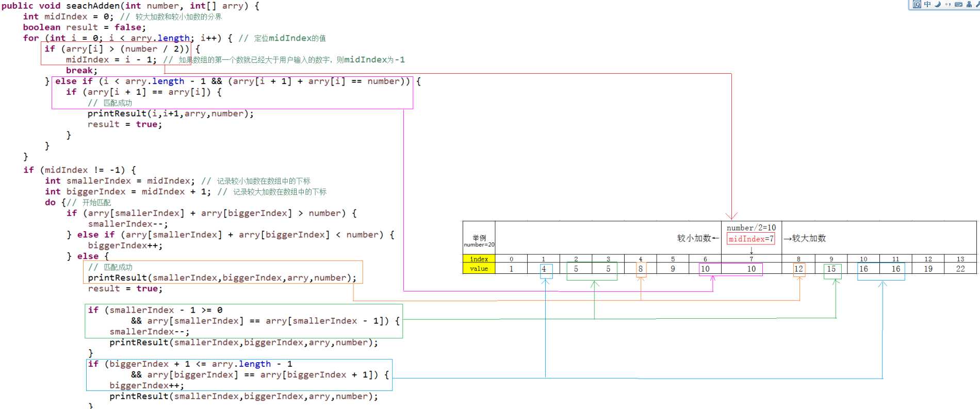
Task: Click the comment '较大加数和较小加数的分界'
Action: [x=179, y=17]
